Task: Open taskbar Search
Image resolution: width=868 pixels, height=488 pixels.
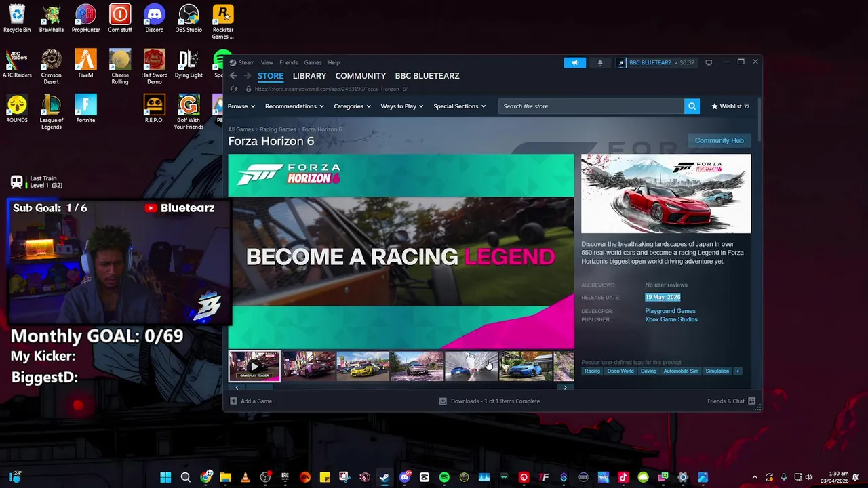Action: [x=185, y=477]
